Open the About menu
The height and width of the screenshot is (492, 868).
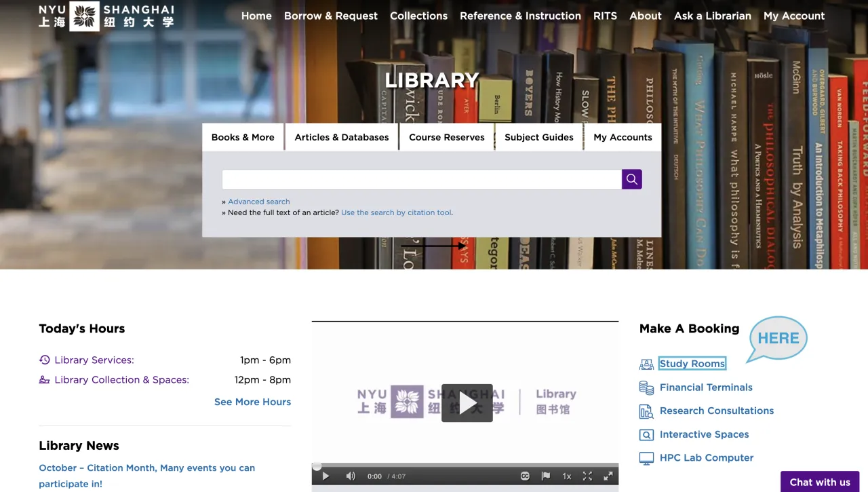646,16
